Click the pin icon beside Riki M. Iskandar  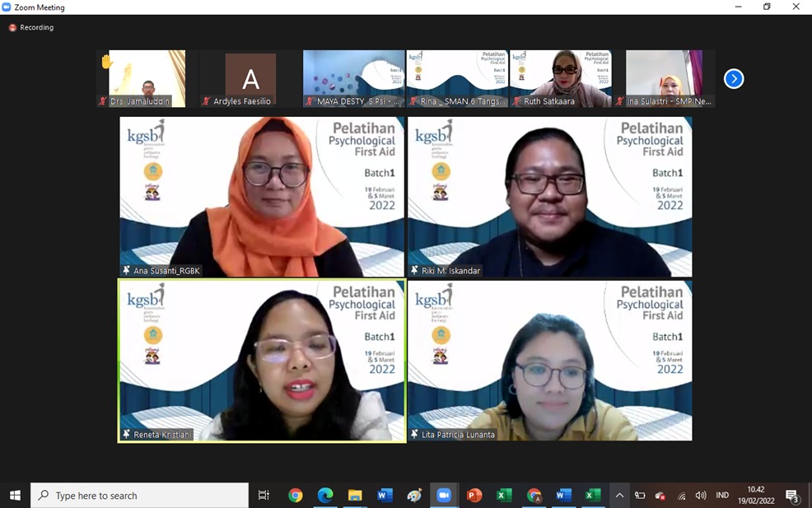point(414,270)
